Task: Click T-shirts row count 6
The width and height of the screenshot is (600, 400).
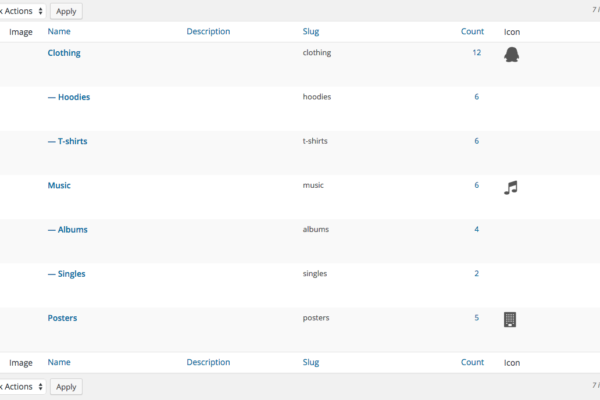Action: tap(476, 141)
